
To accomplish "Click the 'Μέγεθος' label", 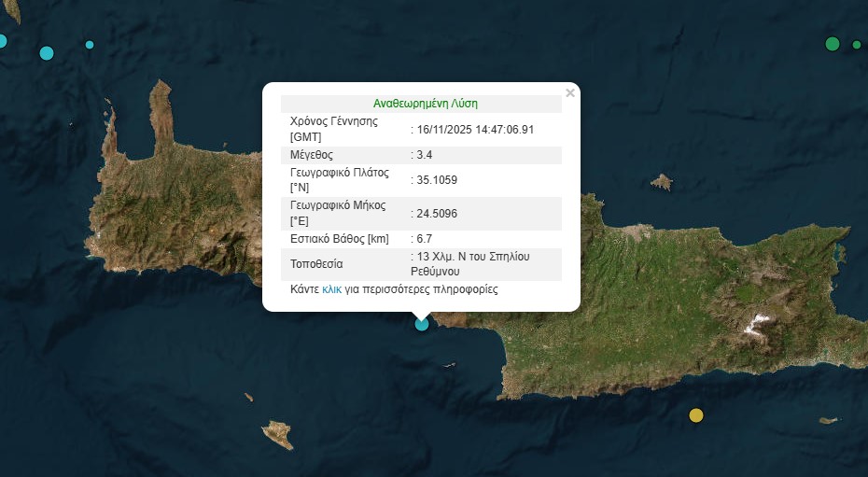I will [x=312, y=155].
